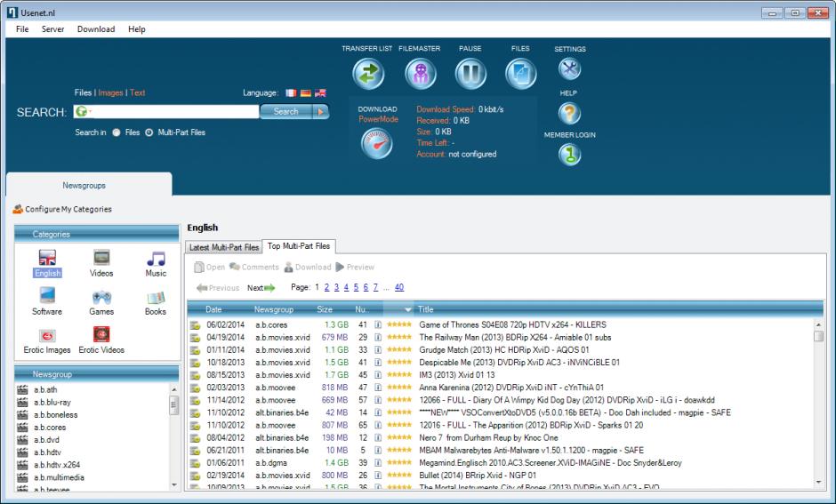Select Bullet (2014) BRrip Xvid row

tap(502, 476)
